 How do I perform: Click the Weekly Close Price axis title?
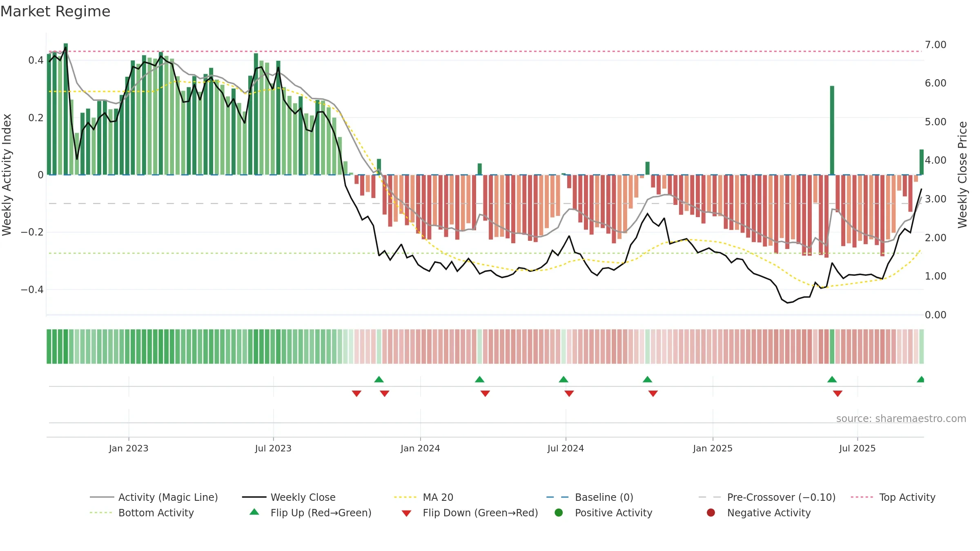click(x=962, y=175)
